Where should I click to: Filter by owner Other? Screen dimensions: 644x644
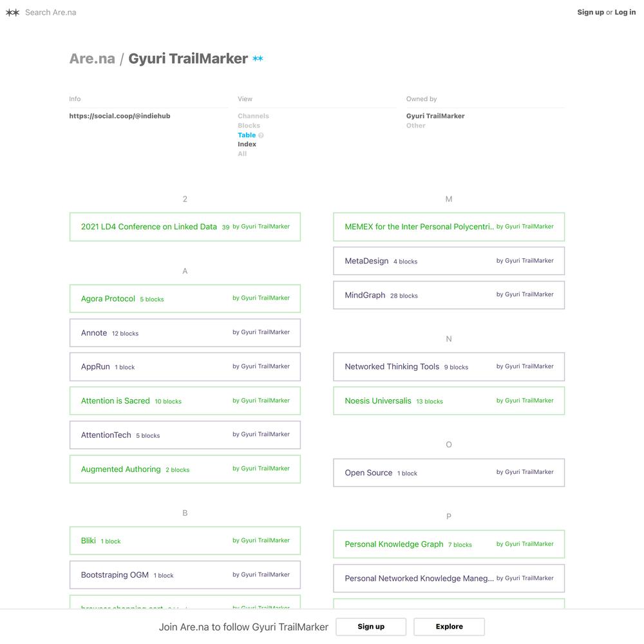coord(415,126)
